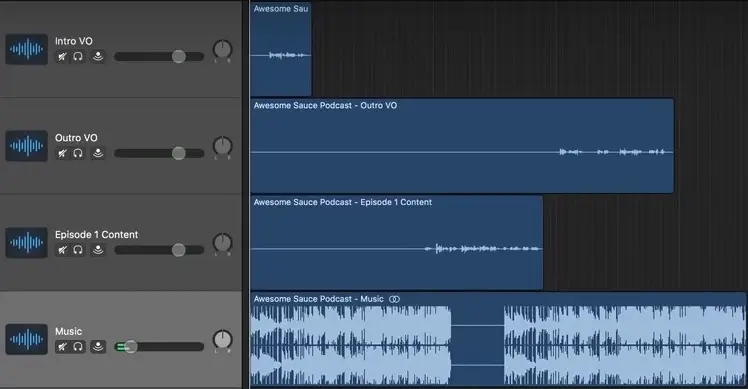The width and height of the screenshot is (748, 389).
Task: Click the Episode 1 Content track waveform icon
Action: click(x=27, y=242)
